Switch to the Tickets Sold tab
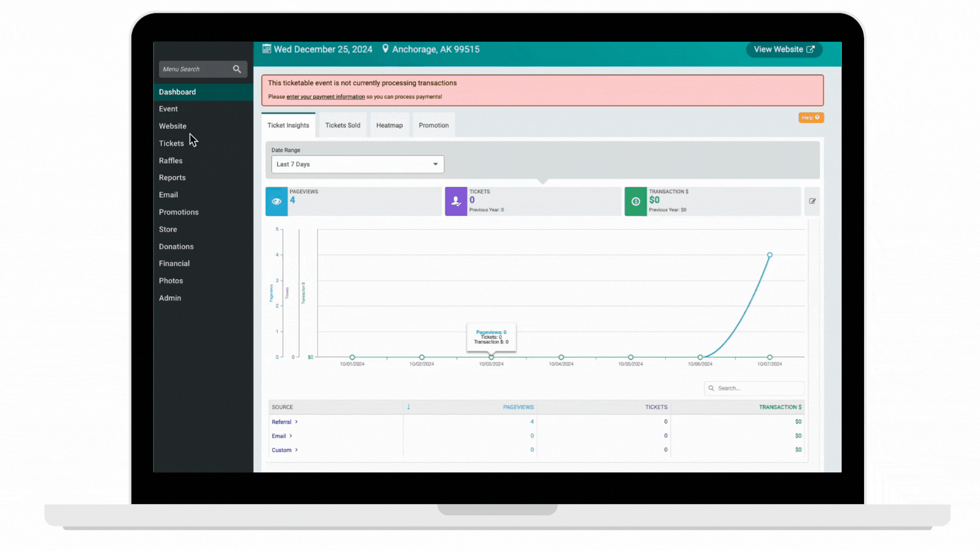 [x=342, y=125]
